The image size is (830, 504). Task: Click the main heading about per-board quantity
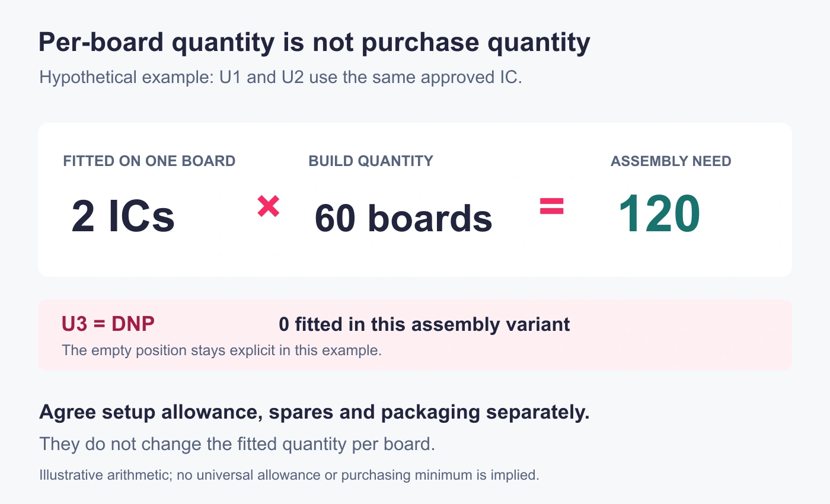[x=315, y=43]
